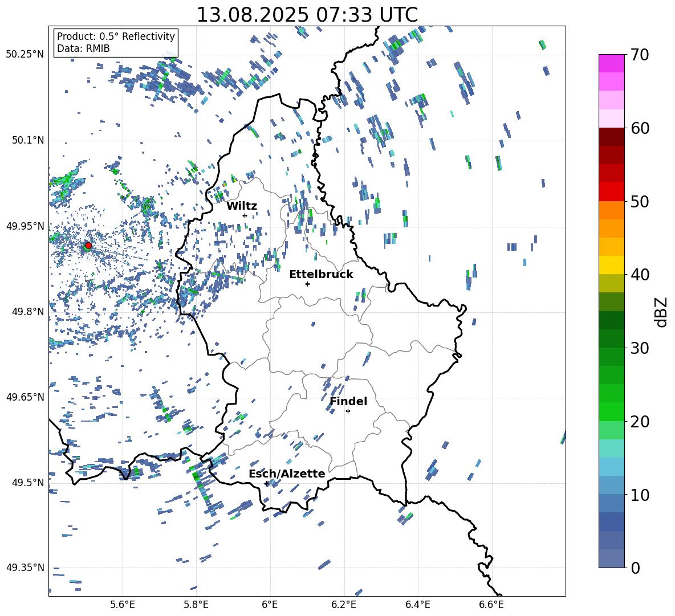
Task: Click the 'Product: 0.5° Reflectivity' label
Action: [x=116, y=36]
